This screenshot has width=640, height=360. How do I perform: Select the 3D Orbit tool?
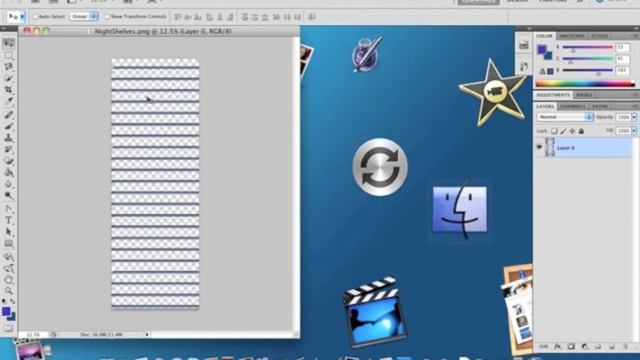pyautogui.click(x=9, y=268)
